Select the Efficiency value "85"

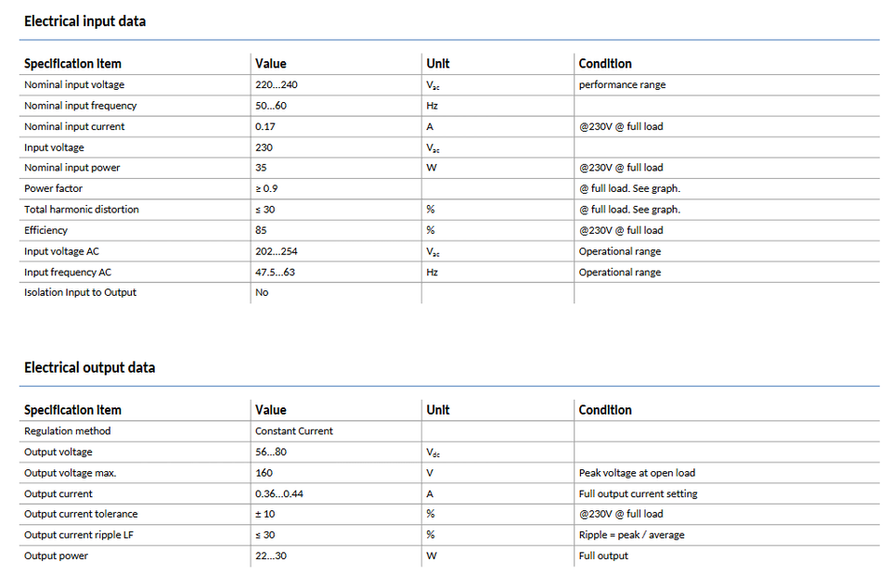[x=261, y=230]
